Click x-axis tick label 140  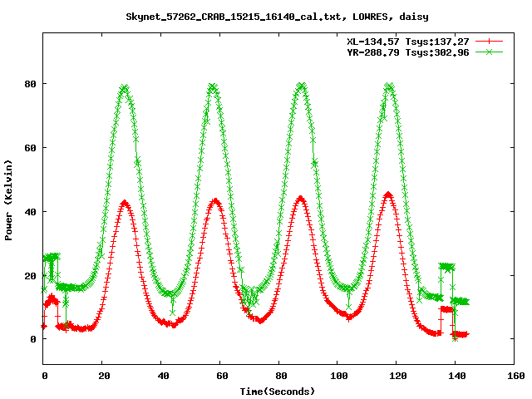click(x=457, y=376)
